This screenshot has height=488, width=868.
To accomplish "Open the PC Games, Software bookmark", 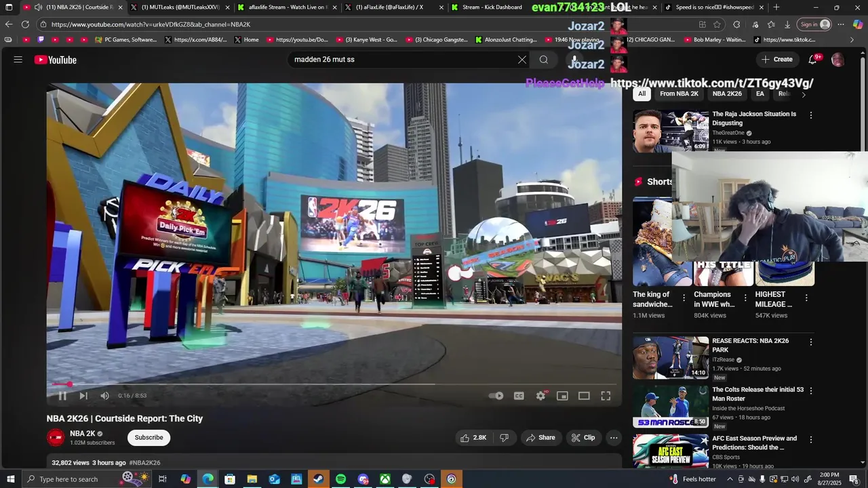I will (x=126, y=40).
